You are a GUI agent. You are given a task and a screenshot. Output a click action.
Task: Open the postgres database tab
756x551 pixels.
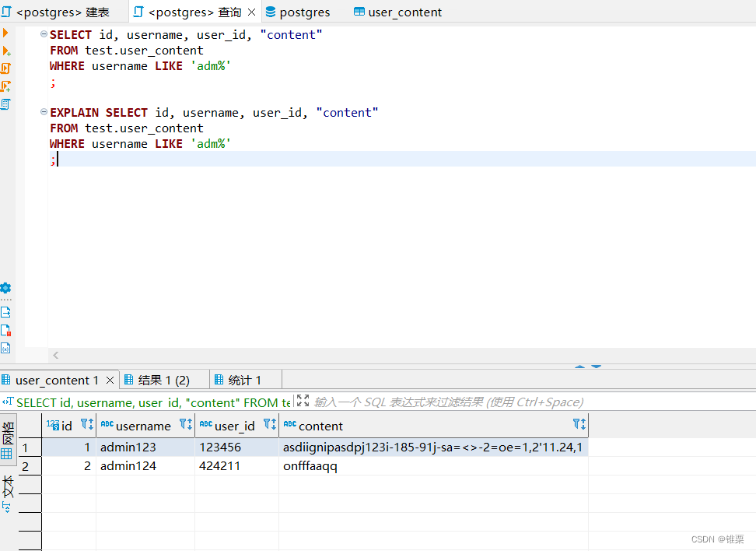click(x=299, y=12)
